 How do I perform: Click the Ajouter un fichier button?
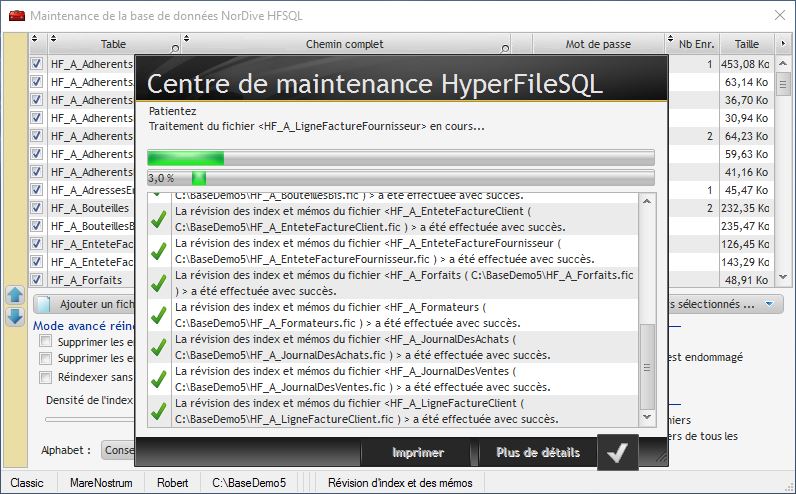tap(85, 304)
